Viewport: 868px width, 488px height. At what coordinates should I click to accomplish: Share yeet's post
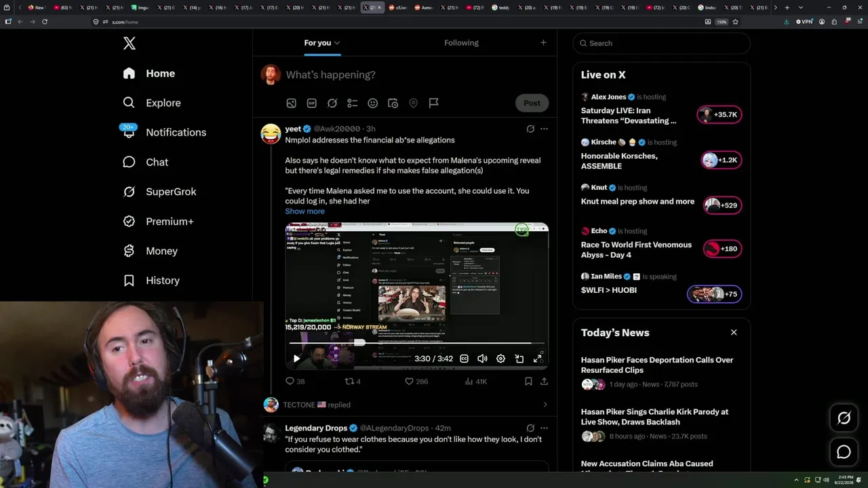pos(544,382)
